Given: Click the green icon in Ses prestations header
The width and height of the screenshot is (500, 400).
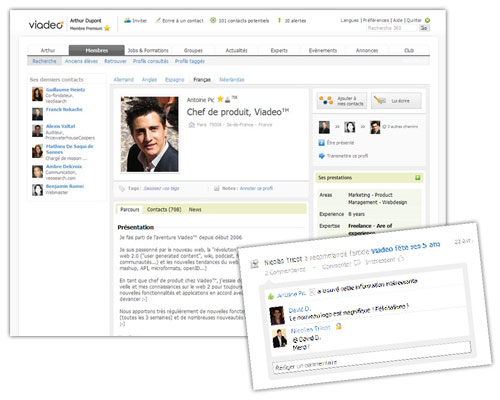Looking at the screenshot, I should pos(418,178).
